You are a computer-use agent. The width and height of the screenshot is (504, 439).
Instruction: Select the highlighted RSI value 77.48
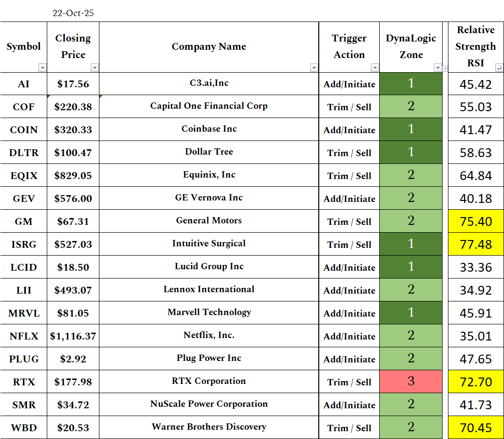coord(476,244)
